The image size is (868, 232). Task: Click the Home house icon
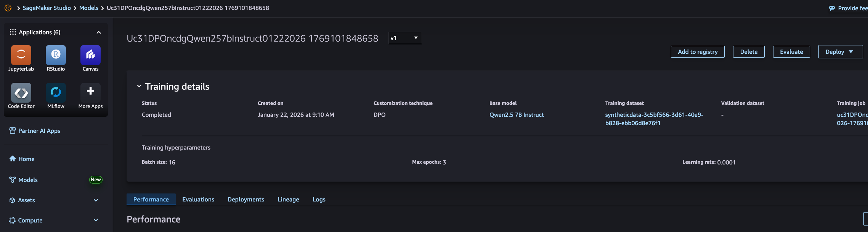pos(13,159)
